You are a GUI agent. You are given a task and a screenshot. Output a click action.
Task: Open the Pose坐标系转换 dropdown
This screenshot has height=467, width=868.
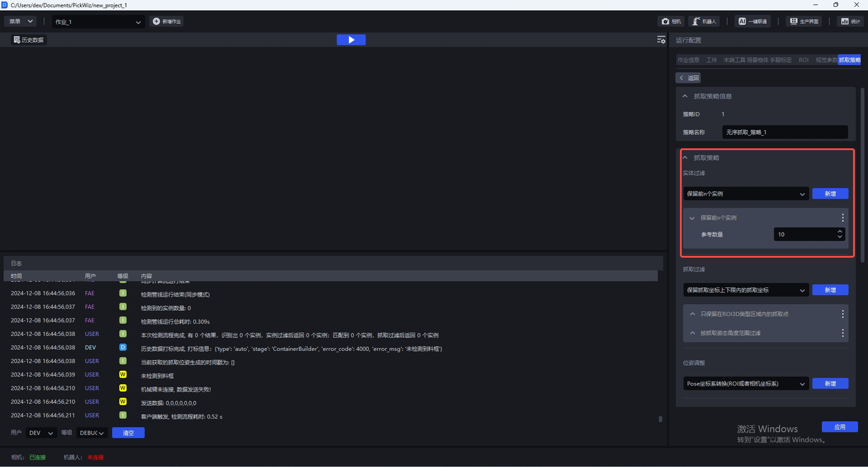[745, 384]
